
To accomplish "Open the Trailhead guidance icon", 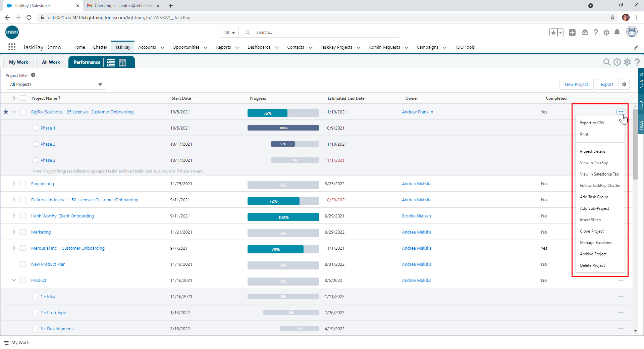I will coord(585,33).
